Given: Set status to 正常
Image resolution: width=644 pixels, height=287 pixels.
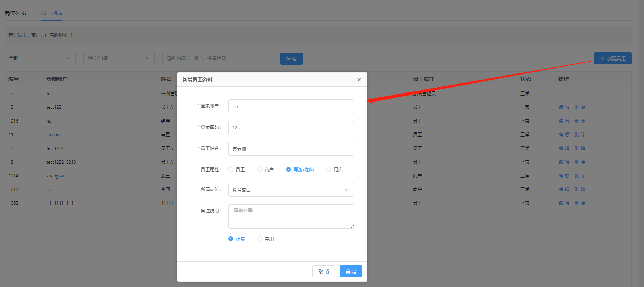Looking at the screenshot, I should pyautogui.click(x=231, y=239).
